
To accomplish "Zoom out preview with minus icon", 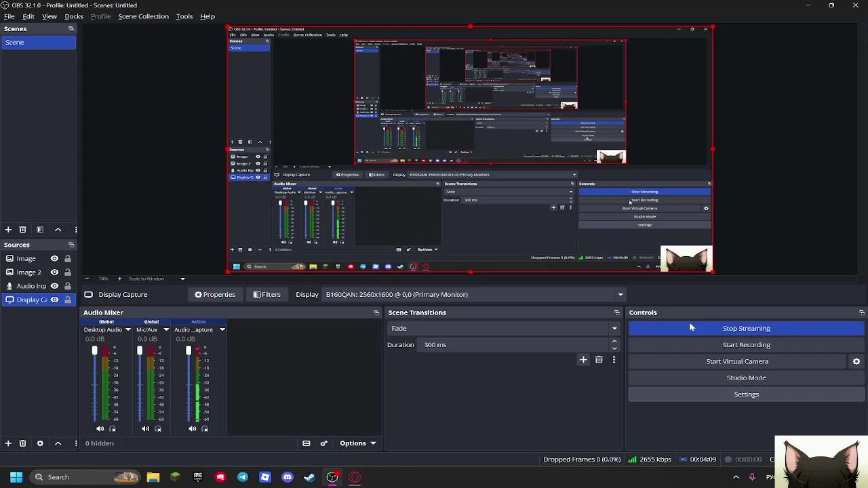I will click(x=87, y=279).
